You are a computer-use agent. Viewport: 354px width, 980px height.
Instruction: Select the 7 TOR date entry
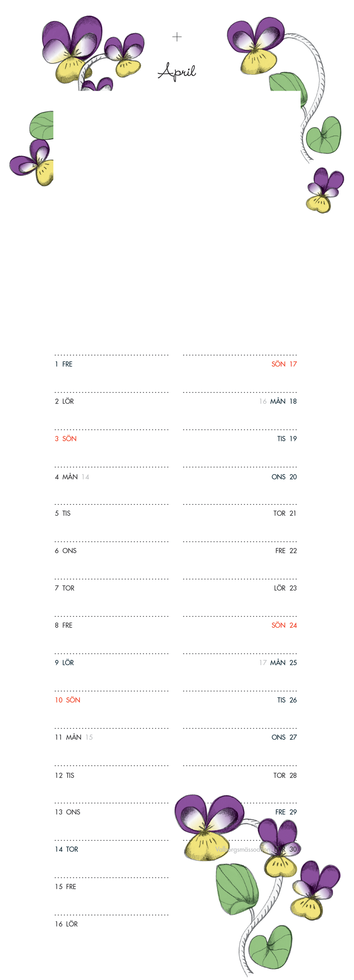[65, 588]
